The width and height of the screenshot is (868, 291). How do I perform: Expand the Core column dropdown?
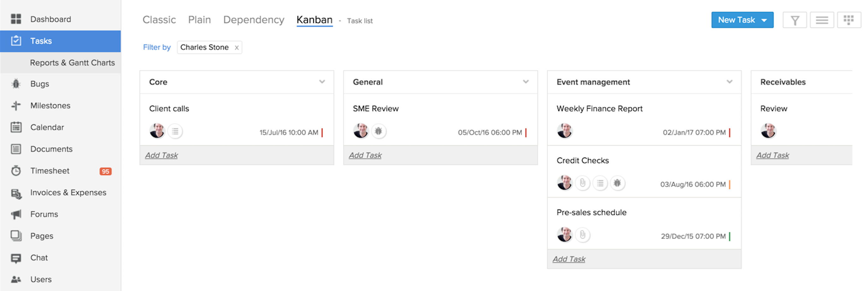[x=322, y=82]
